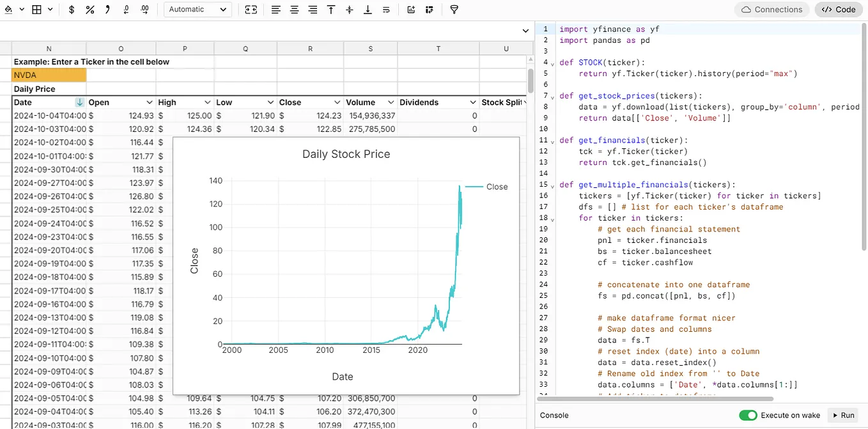Align text center
Image resolution: width=868 pixels, height=429 pixels.
pos(294,10)
